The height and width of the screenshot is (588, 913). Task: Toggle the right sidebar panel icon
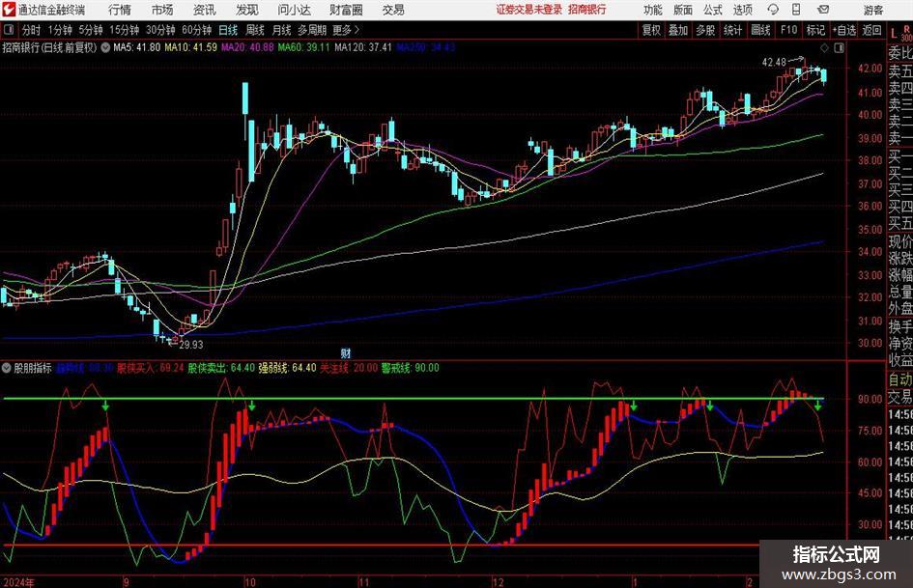(839, 48)
